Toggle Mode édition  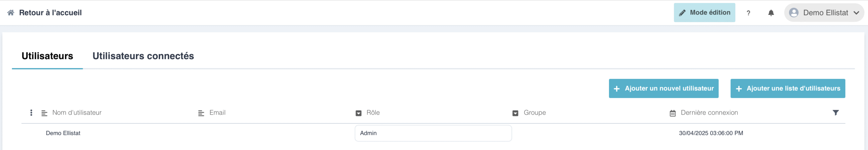point(704,13)
